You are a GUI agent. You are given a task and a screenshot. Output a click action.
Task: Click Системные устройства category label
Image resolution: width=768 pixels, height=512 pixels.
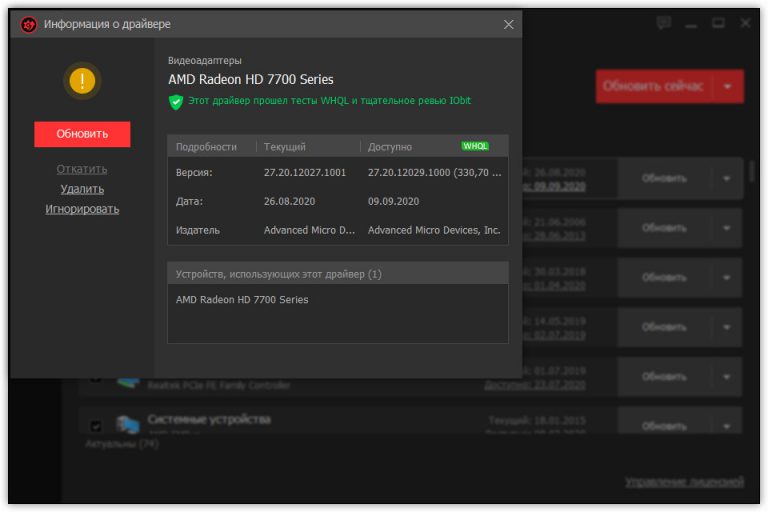coord(209,419)
